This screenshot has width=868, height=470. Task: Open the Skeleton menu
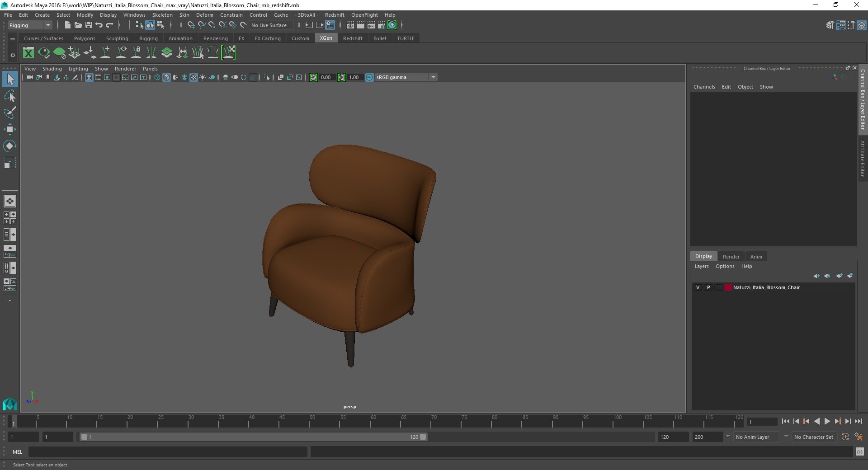(x=162, y=15)
